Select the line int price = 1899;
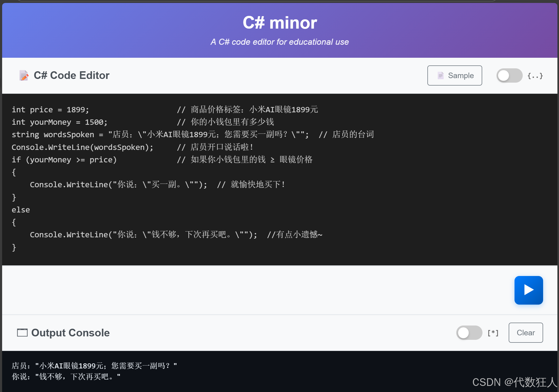 coord(50,109)
